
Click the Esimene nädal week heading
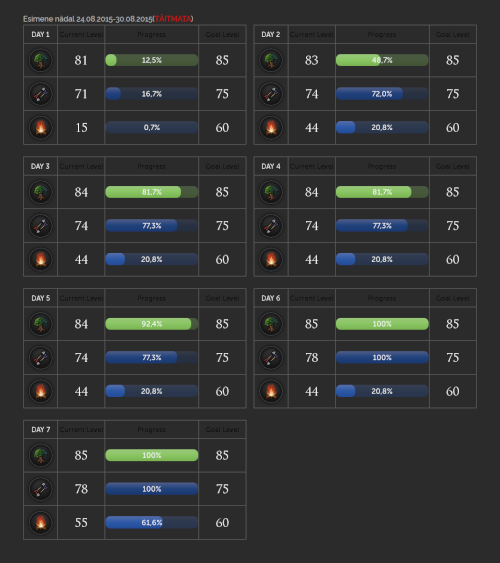coord(108,19)
